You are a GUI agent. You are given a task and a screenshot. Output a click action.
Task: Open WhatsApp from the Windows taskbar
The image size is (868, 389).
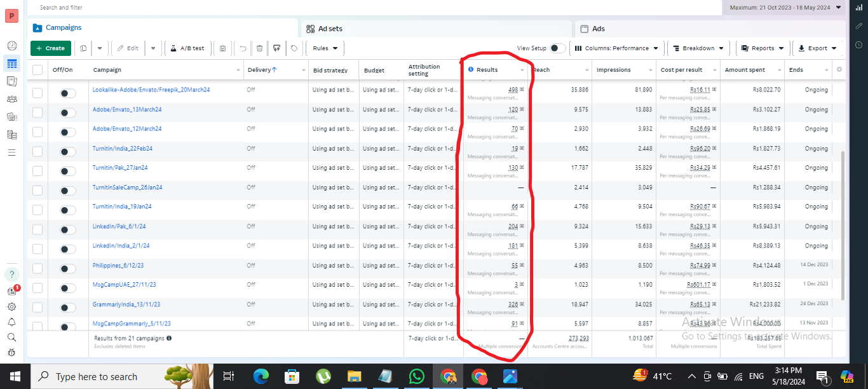coord(416,376)
